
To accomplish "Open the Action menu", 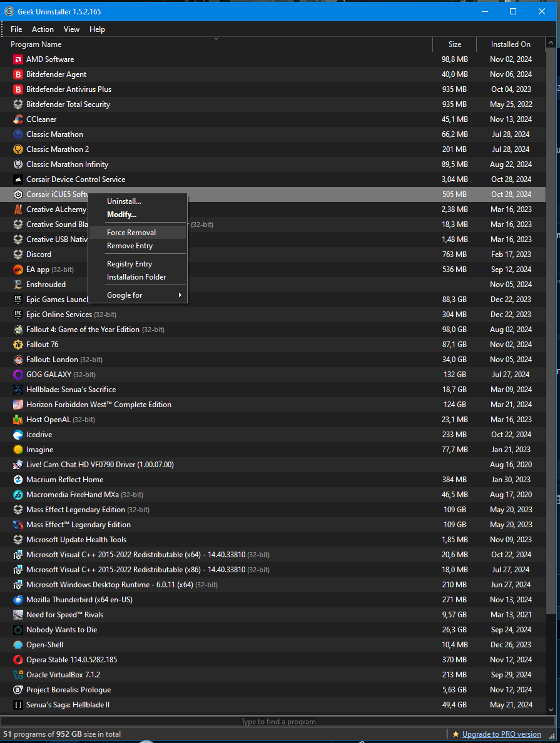I will [x=43, y=29].
